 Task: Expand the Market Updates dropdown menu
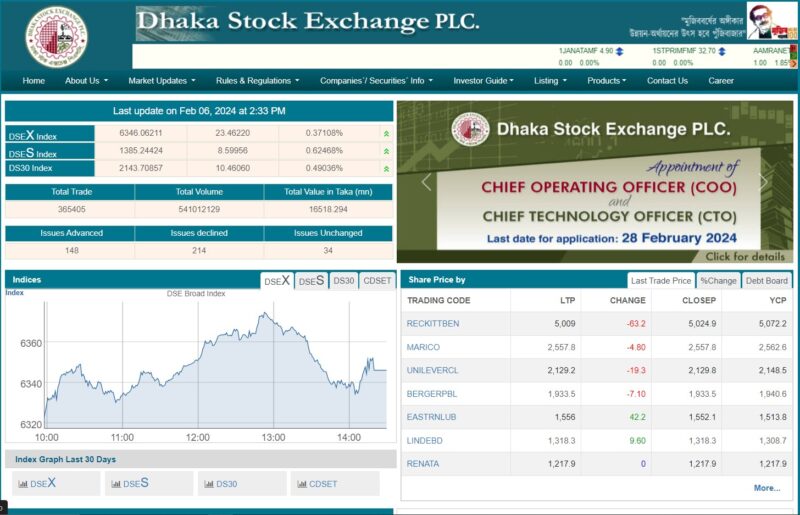pos(161,81)
